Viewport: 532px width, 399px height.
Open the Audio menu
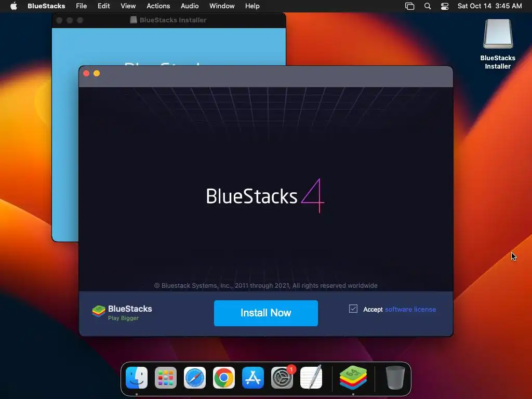[190, 6]
